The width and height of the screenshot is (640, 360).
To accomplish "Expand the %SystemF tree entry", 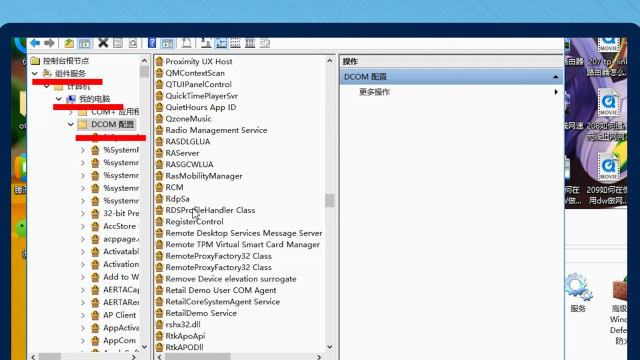I will coord(83,150).
